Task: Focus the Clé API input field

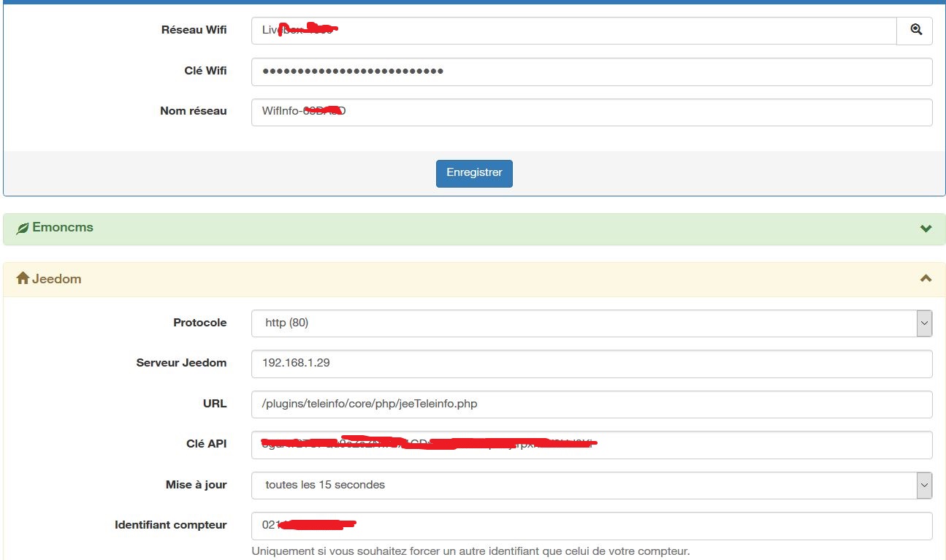Action: pos(592,445)
